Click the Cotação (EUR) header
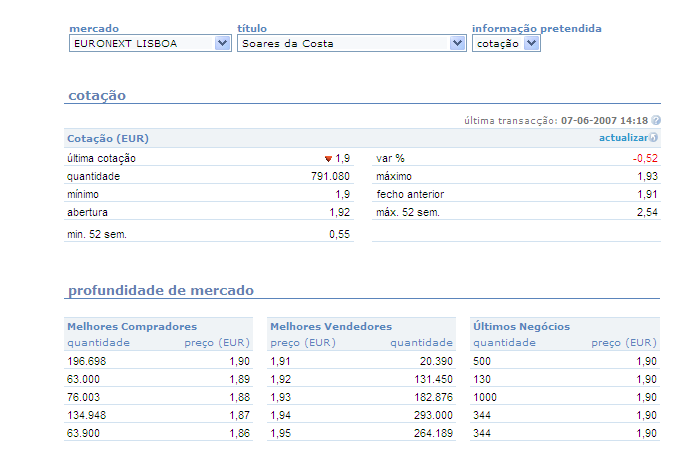This screenshot has height=469, width=674. coord(108,138)
